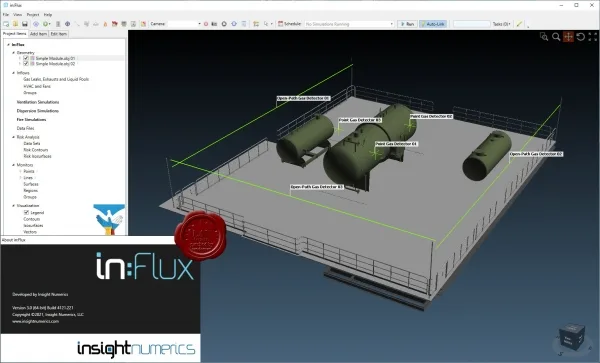Viewport: 600px width, 363px height.
Task: Toggle the Simple Module.stp:01 checkbox
Action: (26, 58)
